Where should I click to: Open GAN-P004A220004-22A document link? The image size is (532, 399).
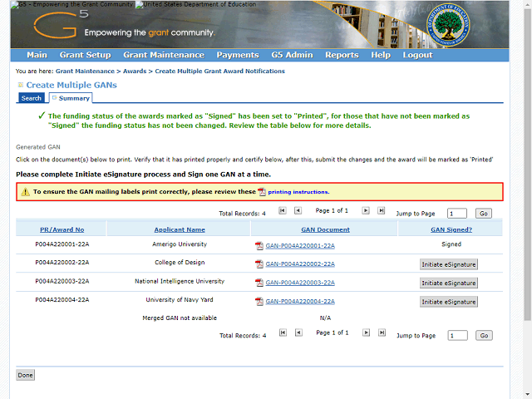(300, 302)
